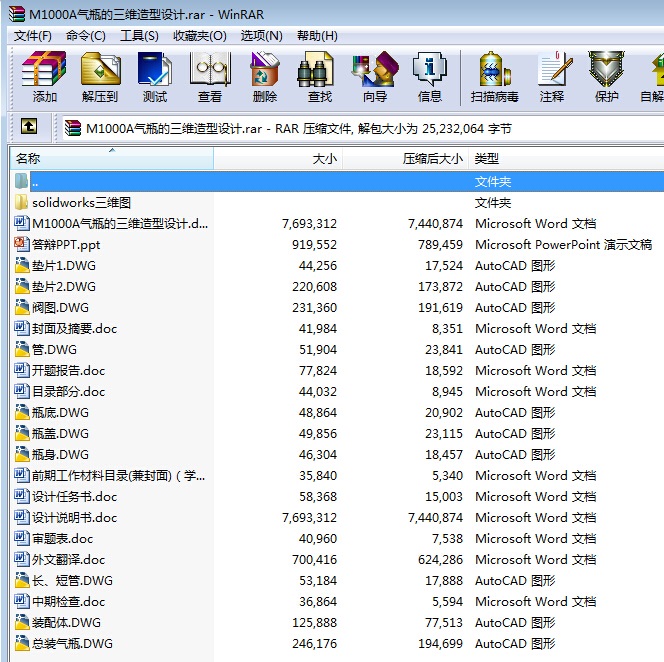
Task: Click the Info (信息) toolbar icon
Action: point(430,77)
